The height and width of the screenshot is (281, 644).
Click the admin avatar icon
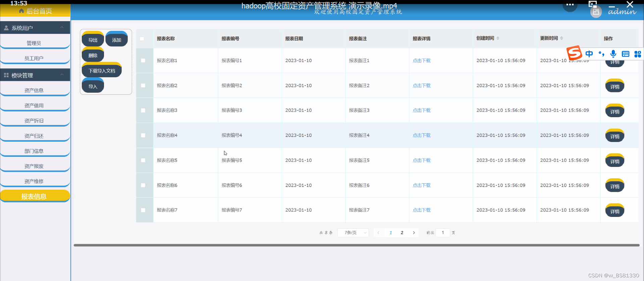pos(596,12)
